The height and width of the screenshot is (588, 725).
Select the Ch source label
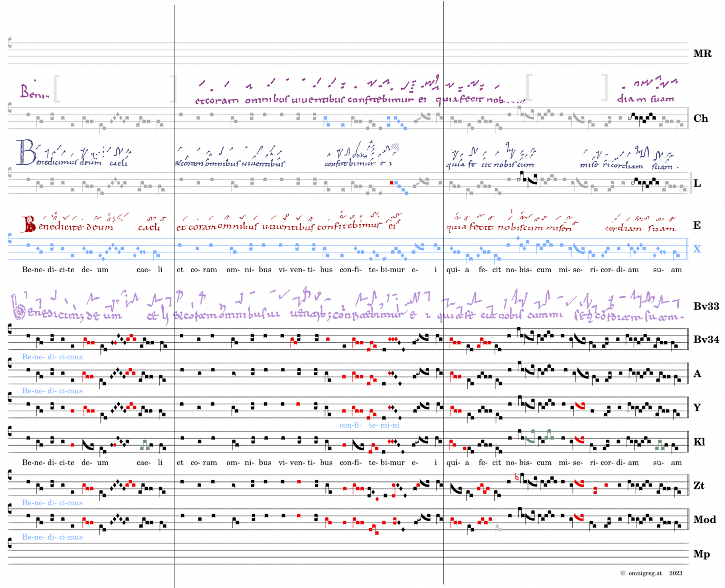(701, 118)
